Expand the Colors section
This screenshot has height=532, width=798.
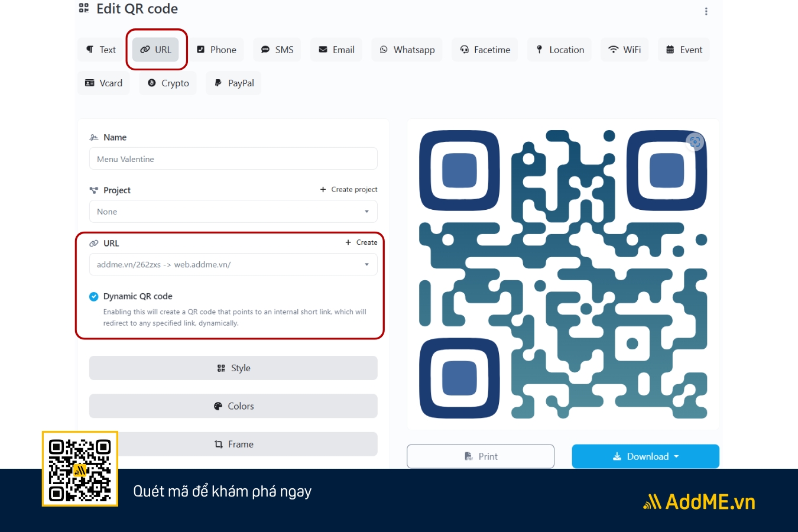pos(233,406)
